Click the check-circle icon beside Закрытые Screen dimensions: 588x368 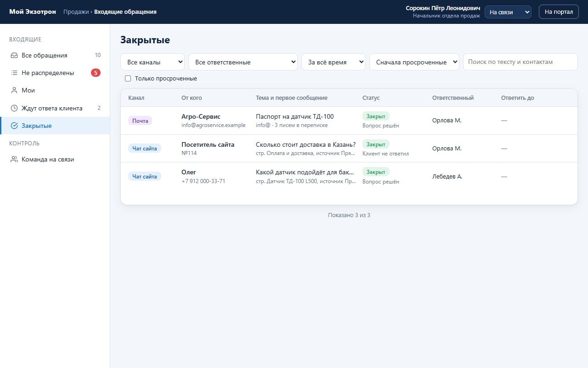pos(14,126)
